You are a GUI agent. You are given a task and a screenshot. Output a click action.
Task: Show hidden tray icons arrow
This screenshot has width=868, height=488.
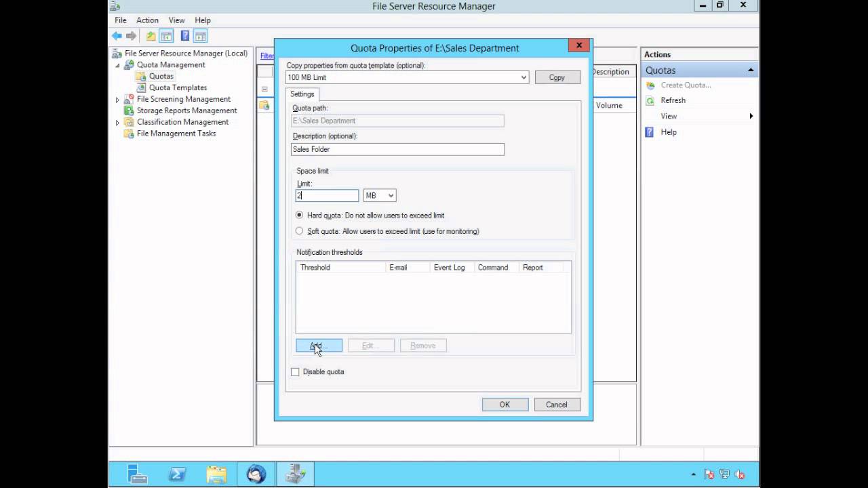tap(693, 474)
